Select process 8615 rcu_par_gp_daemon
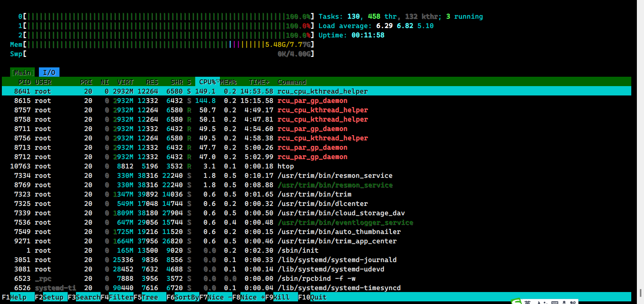Image resolution: width=644 pixels, height=304 pixels. pos(316,101)
